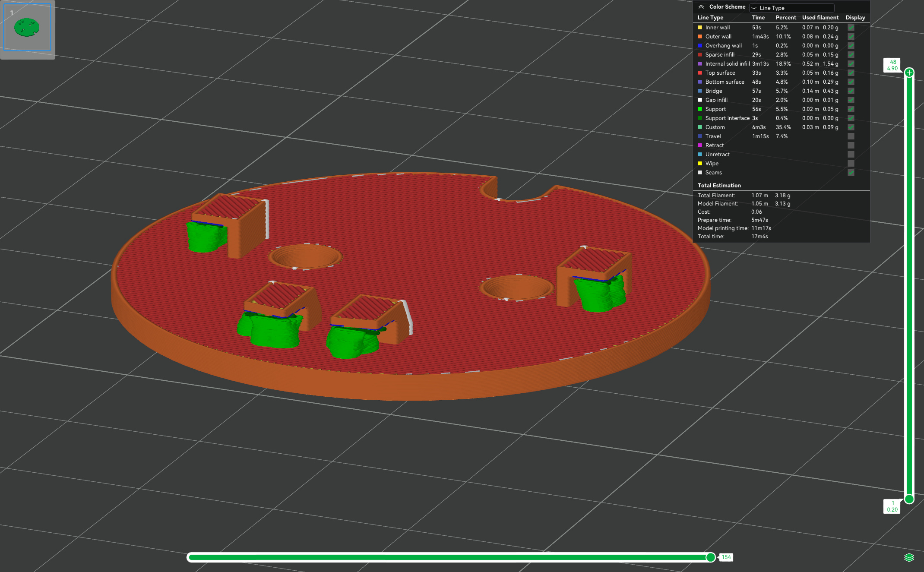The width and height of the screenshot is (924, 572).
Task: Show Retract points display checkbox
Action: pyautogui.click(x=851, y=145)
